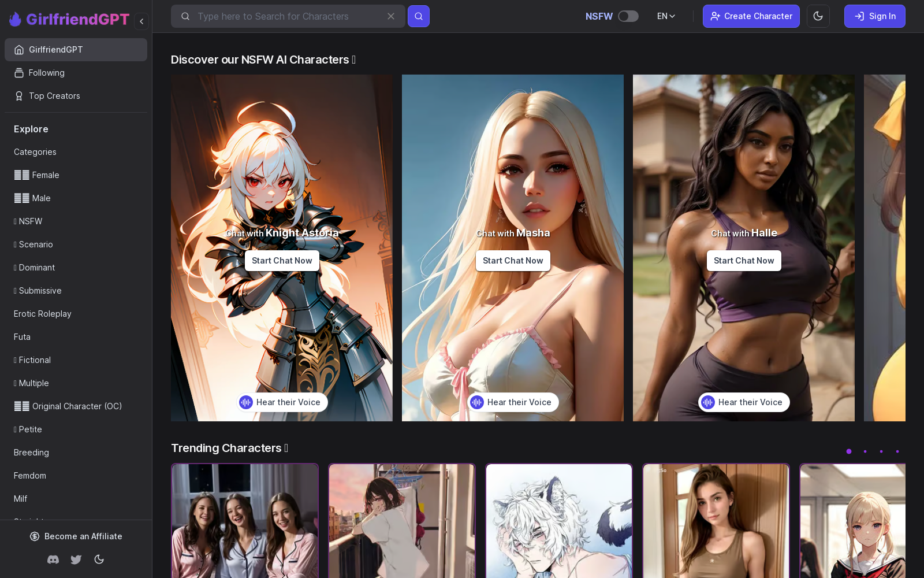This screenshot has height=578, width=924.
Task: Play Knight Astoria's voice sample
Action: tap(282, 402)
